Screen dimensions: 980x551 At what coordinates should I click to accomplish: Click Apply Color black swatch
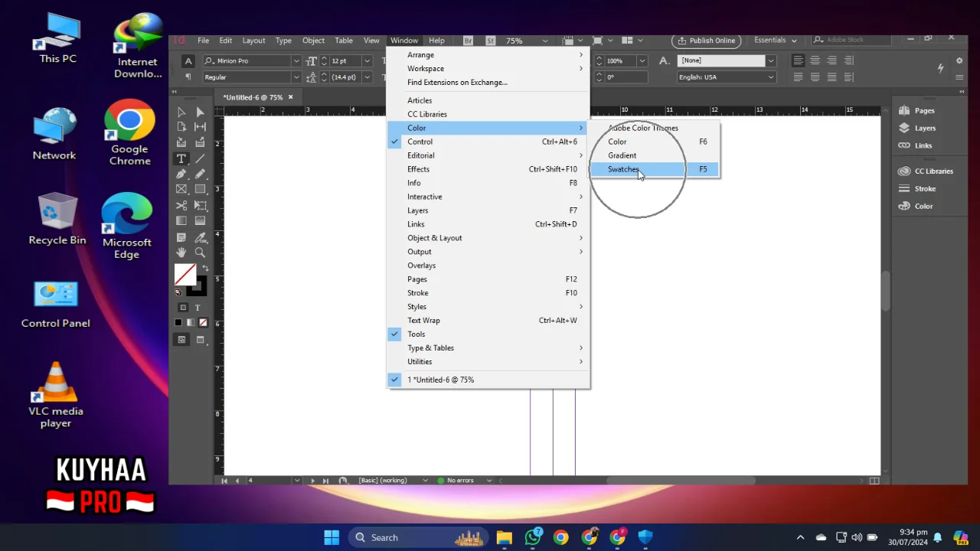click(x=179, y=323)
